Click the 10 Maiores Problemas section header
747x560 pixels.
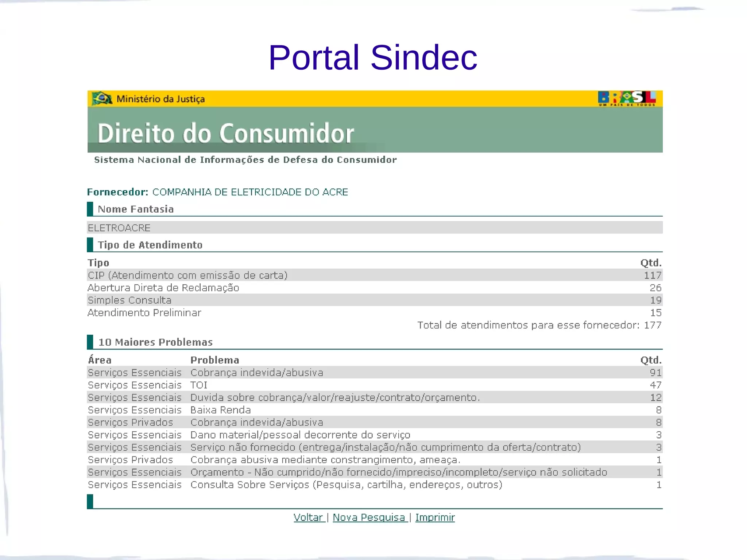tap(155, 342)
